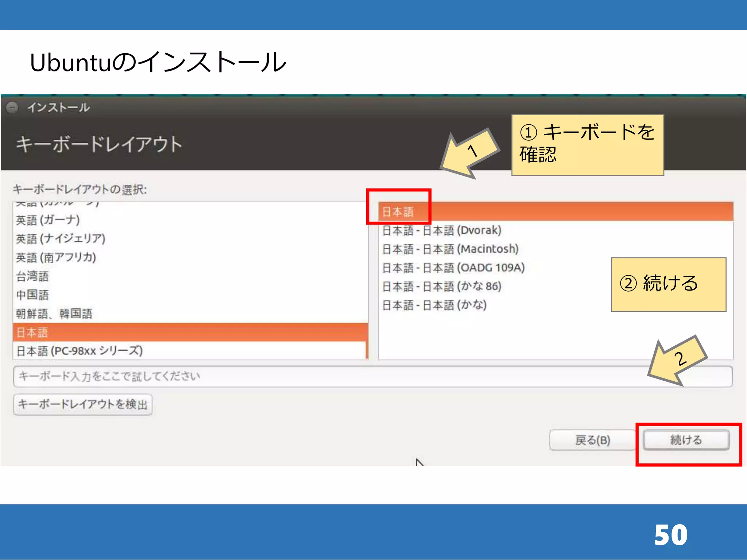The width and height of the screenshot is (747, 560).
Task: Select 朝鮮語、韓国語 in layout list
Action: [x=190, y=314]
